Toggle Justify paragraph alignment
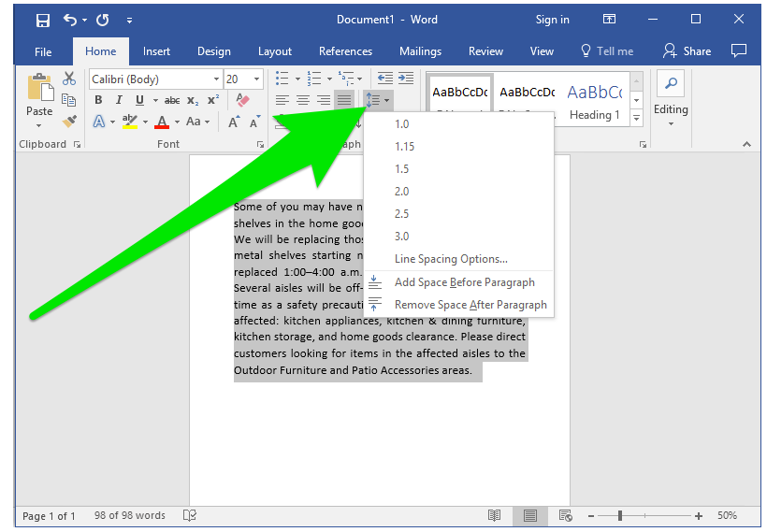The image size is (767, 532). point(344,100)
